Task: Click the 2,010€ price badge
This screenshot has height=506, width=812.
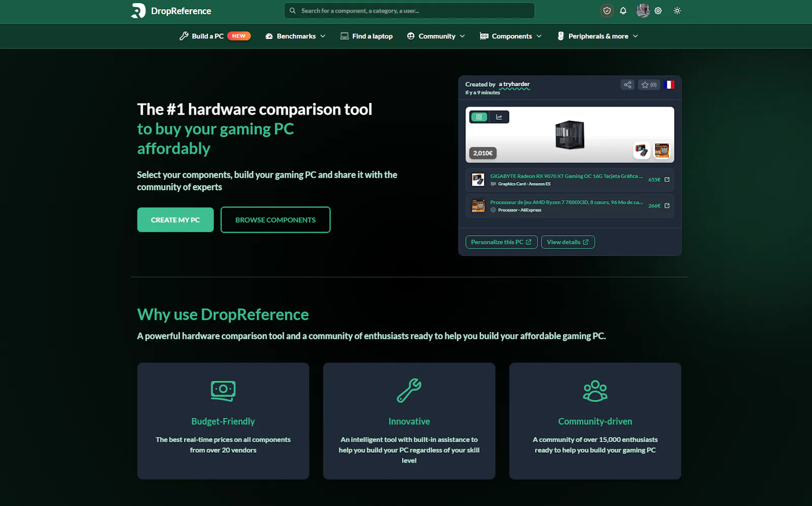Action: click(483, 153)
